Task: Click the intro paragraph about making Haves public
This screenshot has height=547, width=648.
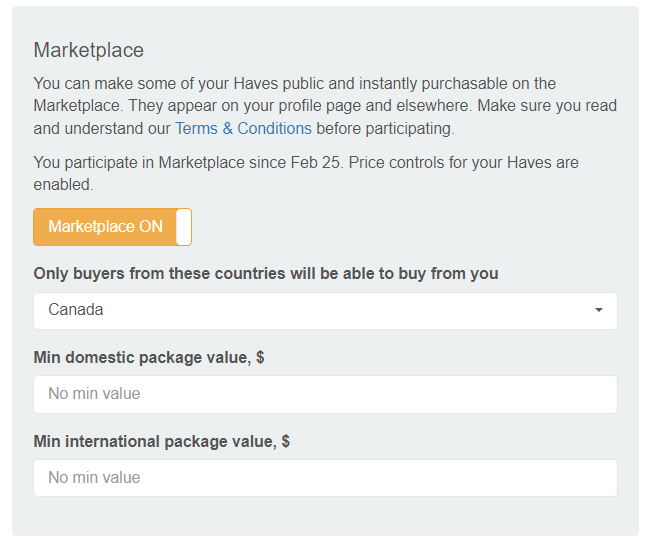Action: click(325, 106)
